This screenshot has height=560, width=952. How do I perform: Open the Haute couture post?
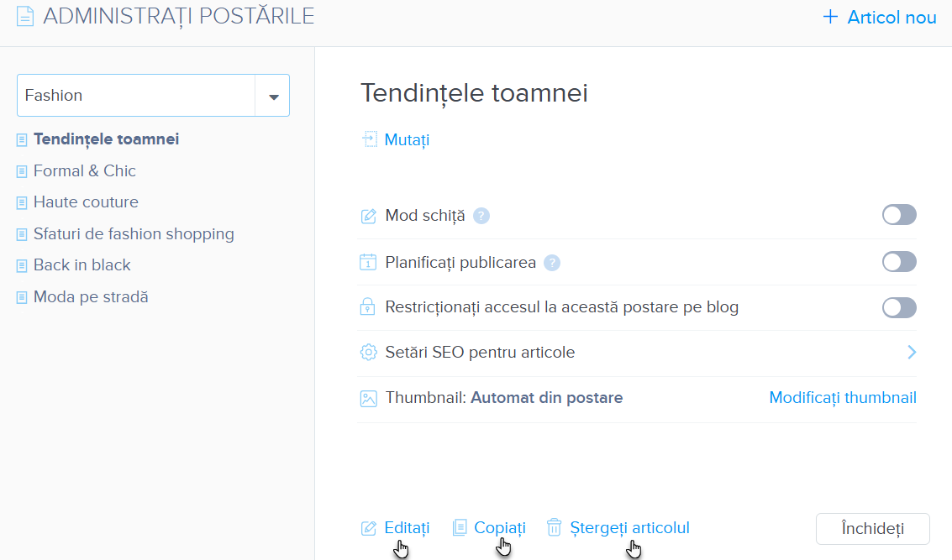[x=86, y=202]
